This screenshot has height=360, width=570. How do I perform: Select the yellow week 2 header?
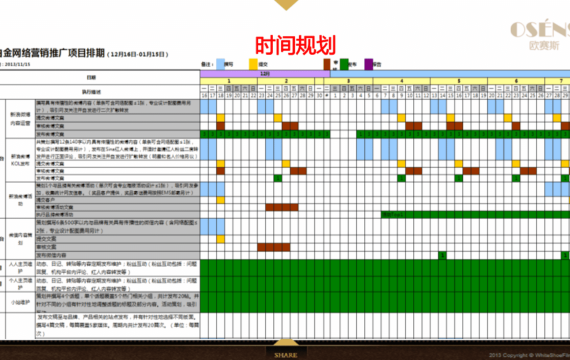click(x=286, y=81)
